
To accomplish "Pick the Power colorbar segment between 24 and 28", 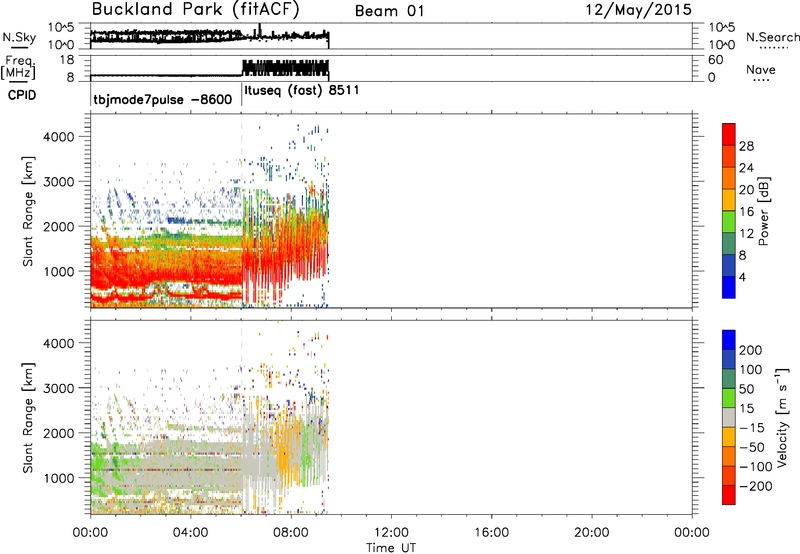I will 729,156.
